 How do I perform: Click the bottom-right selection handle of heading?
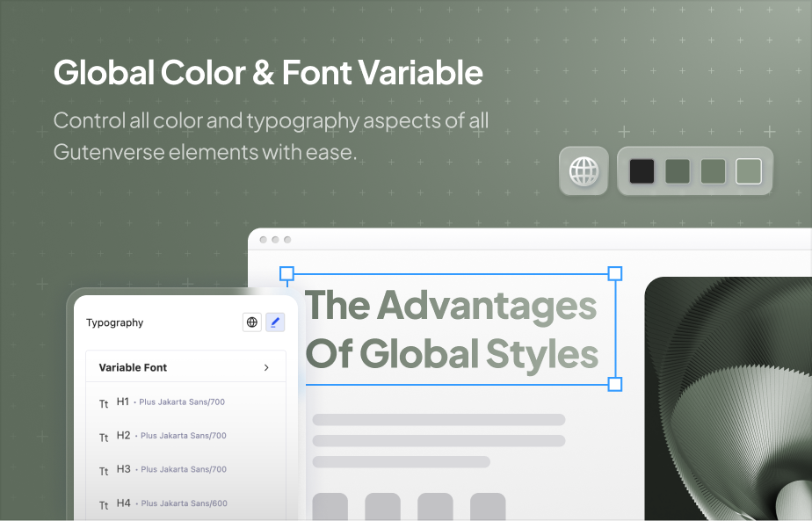point(615,384)
